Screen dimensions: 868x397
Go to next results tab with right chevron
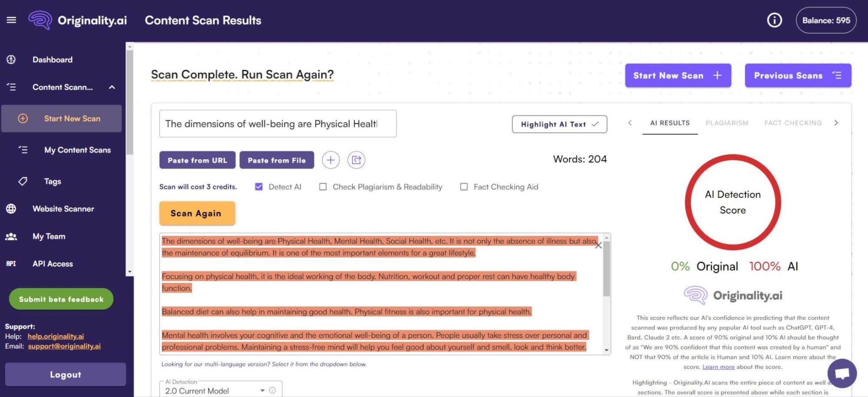tap(836, 123)
